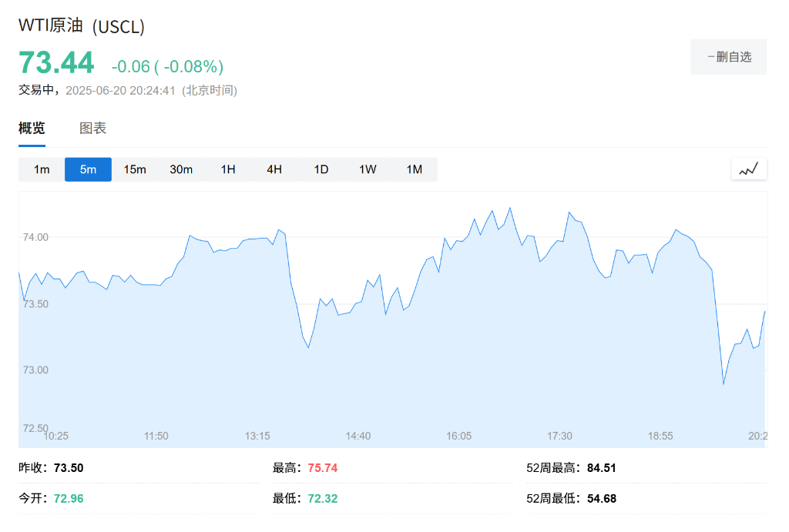
Task: Click the 最高 75.74 value
Action: pyautogui.click(x=323, y=467)
